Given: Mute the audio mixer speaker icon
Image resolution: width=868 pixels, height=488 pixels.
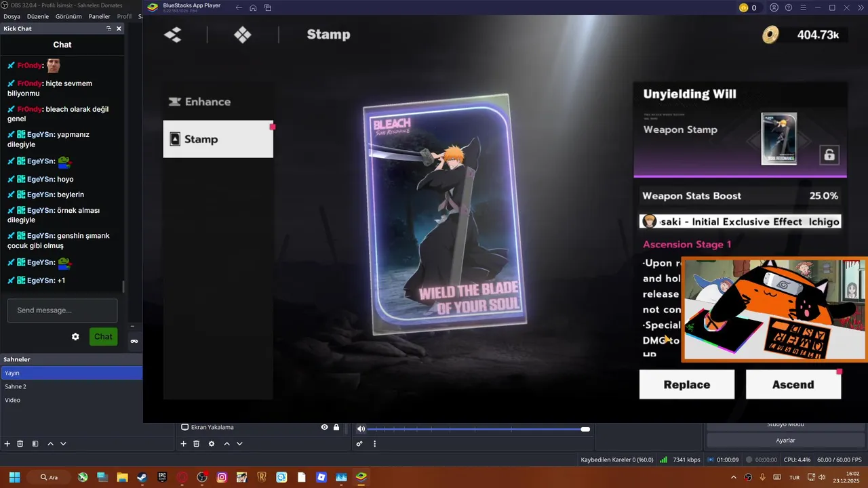Looking at the screenshot, I should pyautogui.click(x=361, y=429).
